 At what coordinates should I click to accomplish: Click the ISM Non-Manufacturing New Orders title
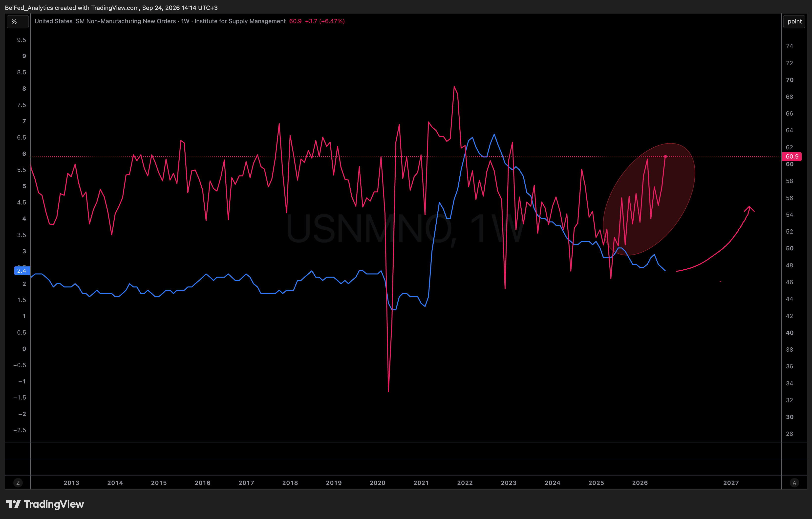pyautogui.click(x=160, y=21)
